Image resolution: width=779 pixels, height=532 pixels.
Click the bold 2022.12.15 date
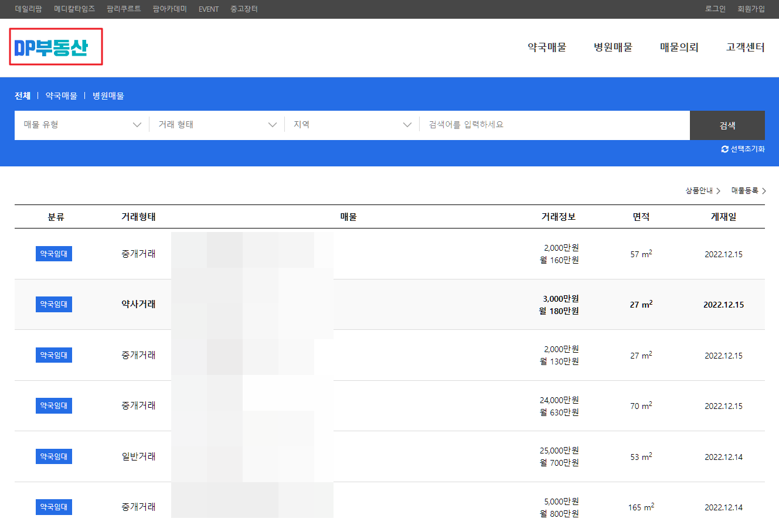(x=724, y=305)
